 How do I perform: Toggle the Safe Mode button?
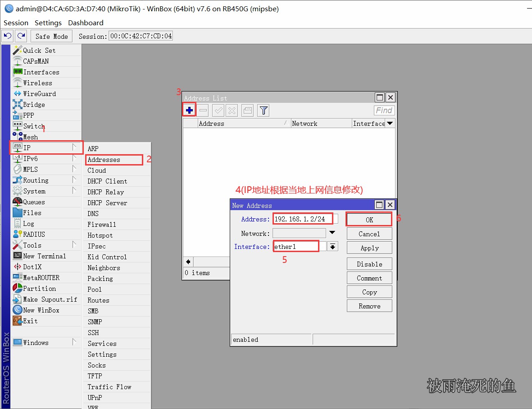point(51,37)
